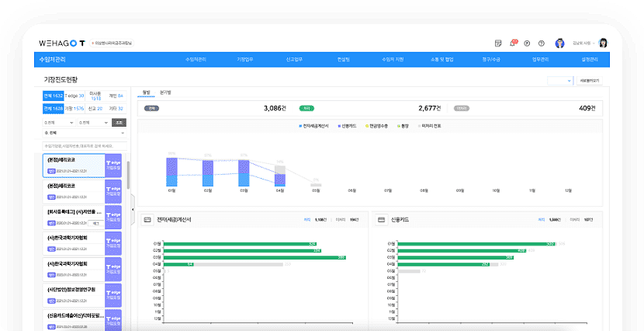Open the notification bell with red badge

tap(513, 43)
